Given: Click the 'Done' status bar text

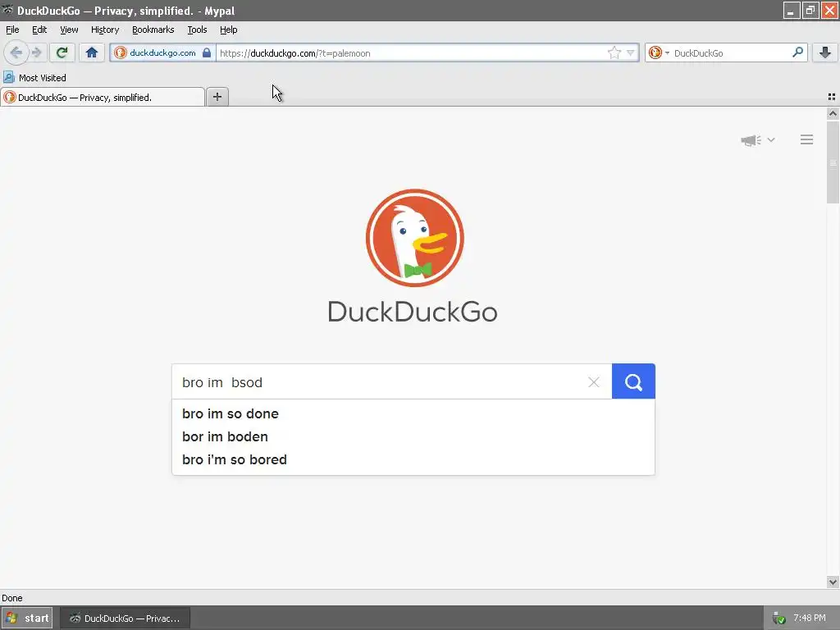Looking at the screenshot, I should 11,598.
